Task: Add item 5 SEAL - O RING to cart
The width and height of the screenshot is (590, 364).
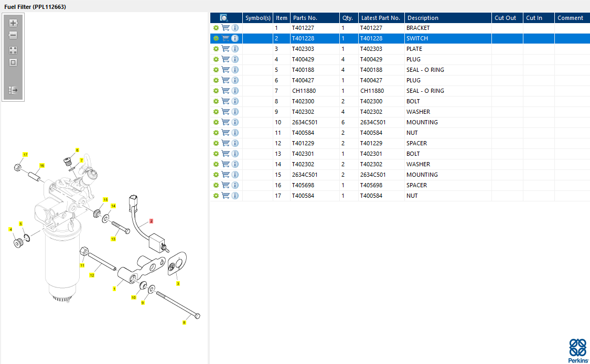Action: coord(226,70)
